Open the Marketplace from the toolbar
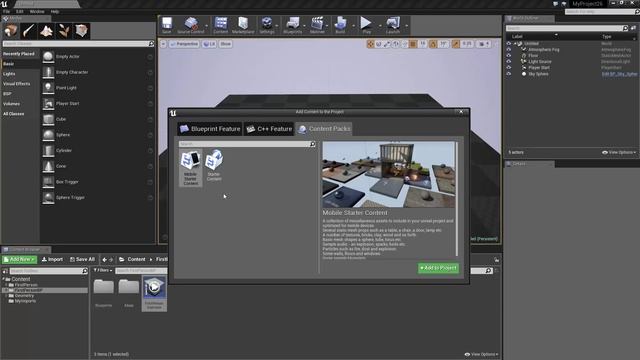640x360 pixels. [243, 24]
